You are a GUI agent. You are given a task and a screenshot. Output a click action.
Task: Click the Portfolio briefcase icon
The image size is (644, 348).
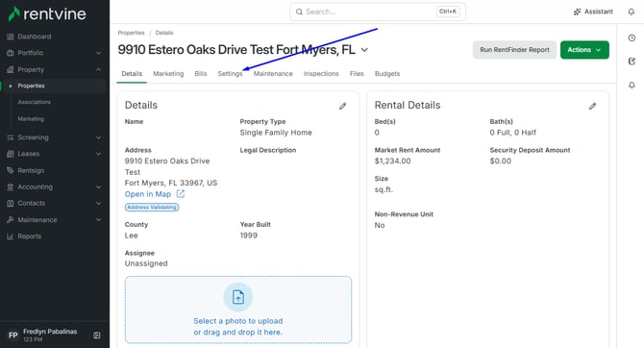11,53
